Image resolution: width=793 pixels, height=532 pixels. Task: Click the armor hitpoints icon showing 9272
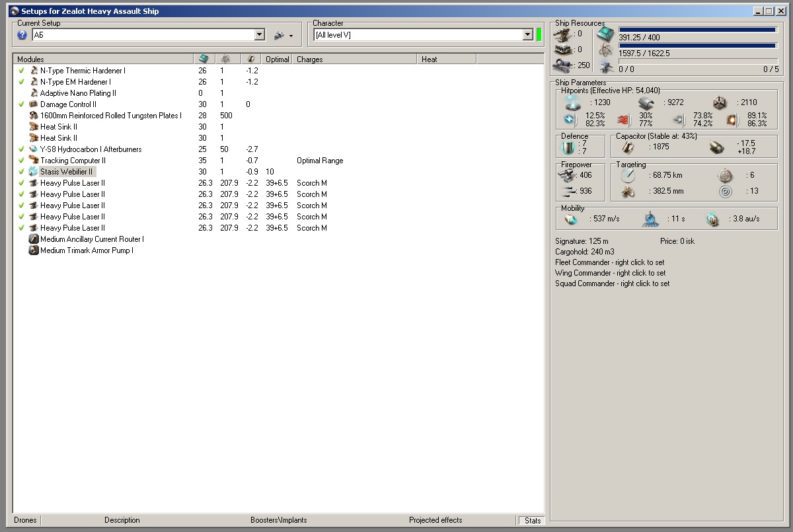[x=646, y=102]
